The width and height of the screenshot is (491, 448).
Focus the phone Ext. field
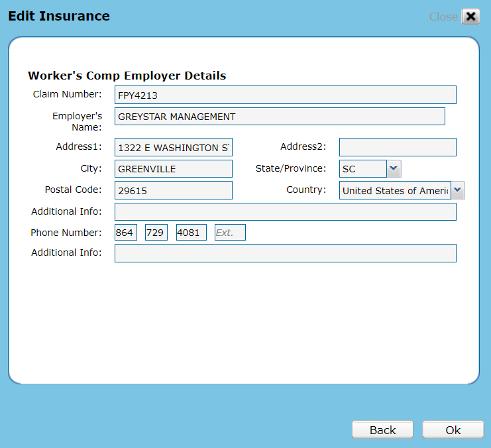click(x=230, y=233)
